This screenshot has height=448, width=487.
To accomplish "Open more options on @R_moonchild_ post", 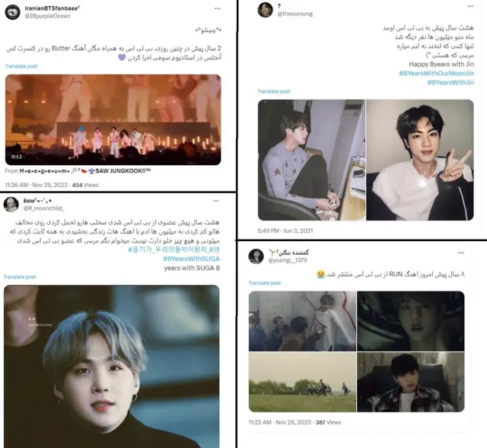I will [x=216, y=201].
